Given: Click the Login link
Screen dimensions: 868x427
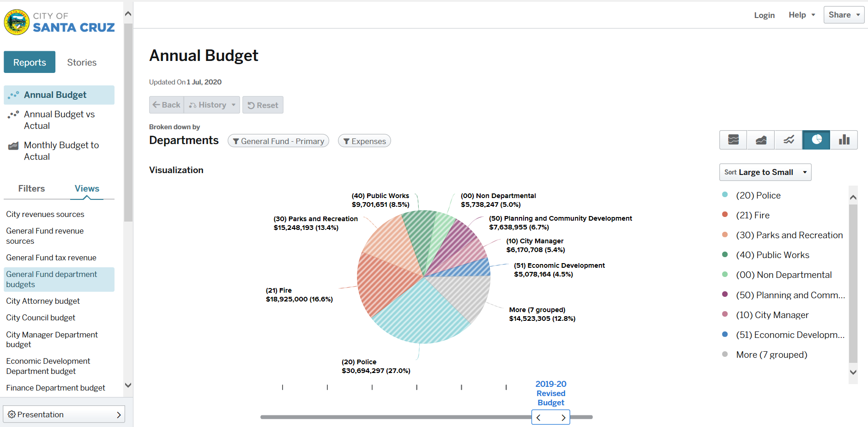Looking at the screenshot, I should pyautogui.click(x=764, y=15).
